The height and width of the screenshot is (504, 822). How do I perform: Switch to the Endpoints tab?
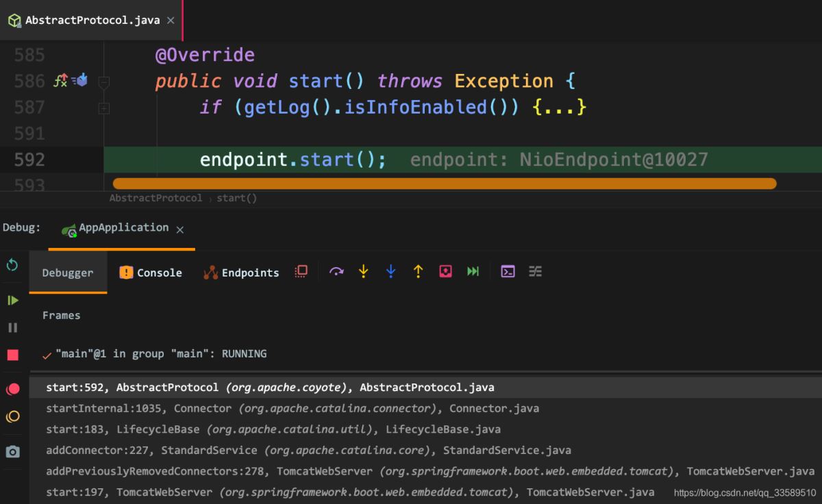tap(241, 273)
